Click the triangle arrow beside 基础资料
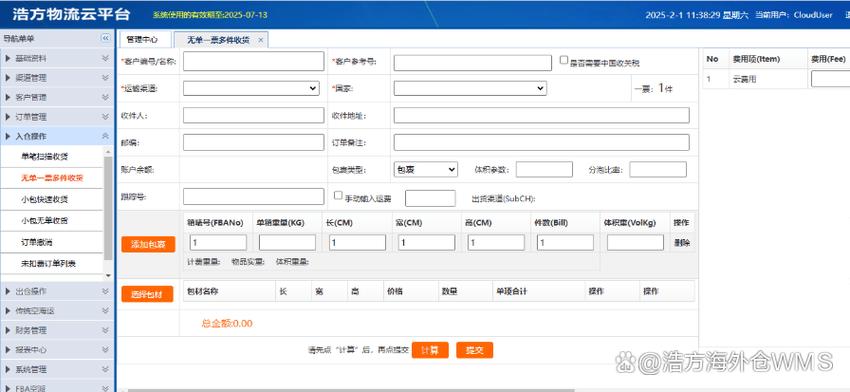Screen dimensions: 850x392 (8, 59)
